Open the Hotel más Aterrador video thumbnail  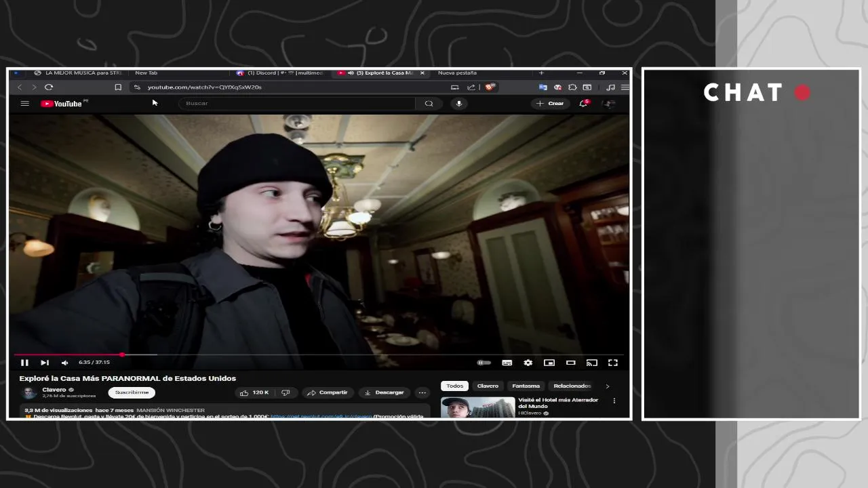[x=477, y=407]
